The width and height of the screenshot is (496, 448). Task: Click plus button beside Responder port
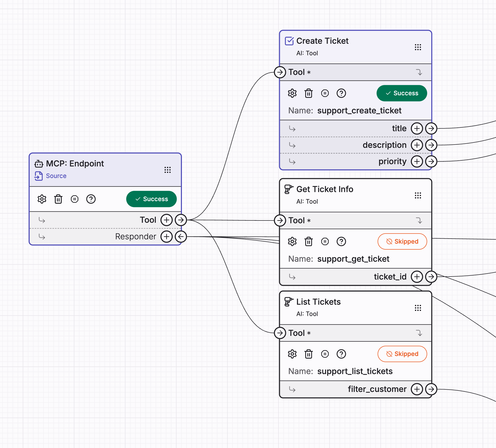pos(166,237)
